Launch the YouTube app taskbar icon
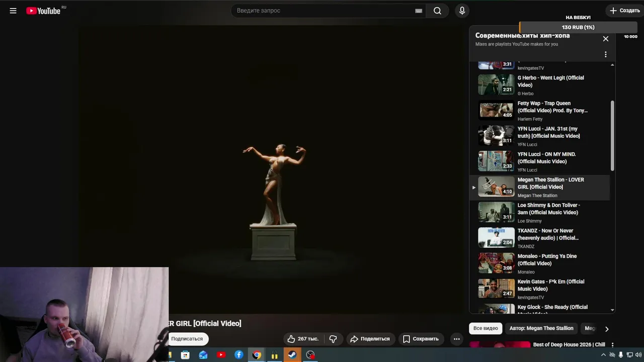 pyautogui.click(x=221, y=355)
